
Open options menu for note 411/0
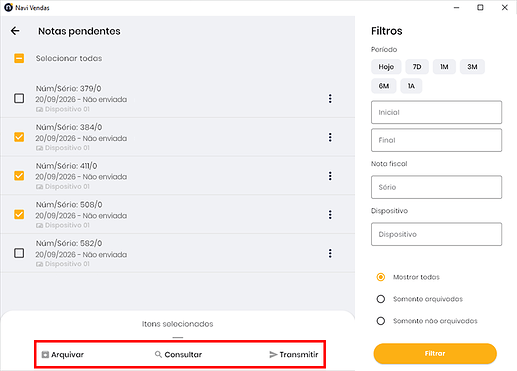(x=330, y=176)
